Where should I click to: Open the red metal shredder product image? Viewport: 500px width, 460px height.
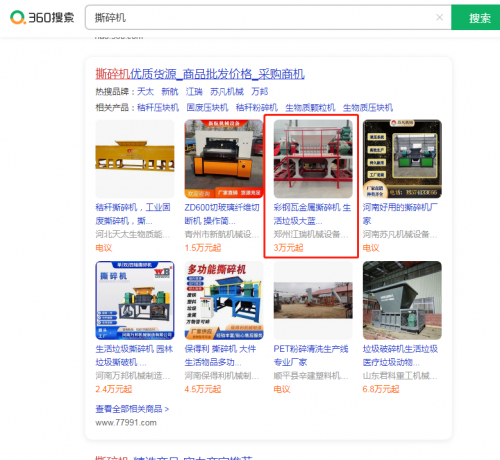(313, 159)
